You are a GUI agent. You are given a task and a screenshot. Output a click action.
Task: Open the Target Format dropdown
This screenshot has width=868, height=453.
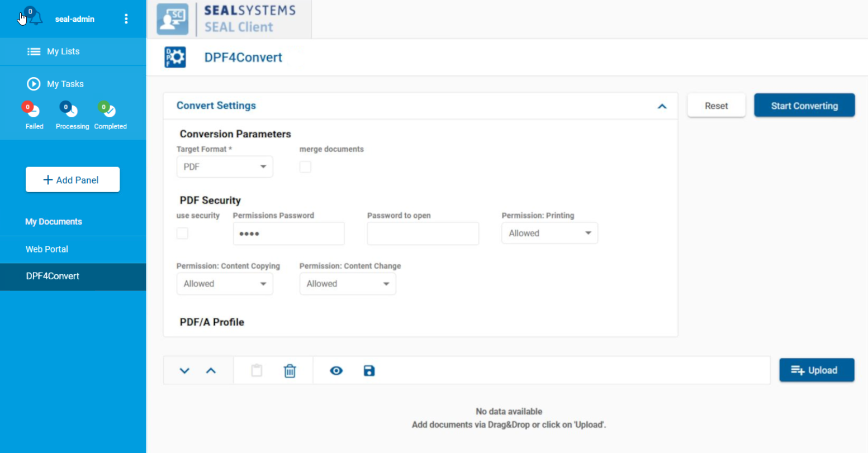[225, 167]
